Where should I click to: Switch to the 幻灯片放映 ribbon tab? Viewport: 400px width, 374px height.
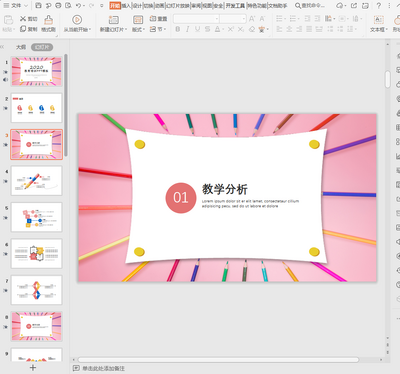point(178,6)
